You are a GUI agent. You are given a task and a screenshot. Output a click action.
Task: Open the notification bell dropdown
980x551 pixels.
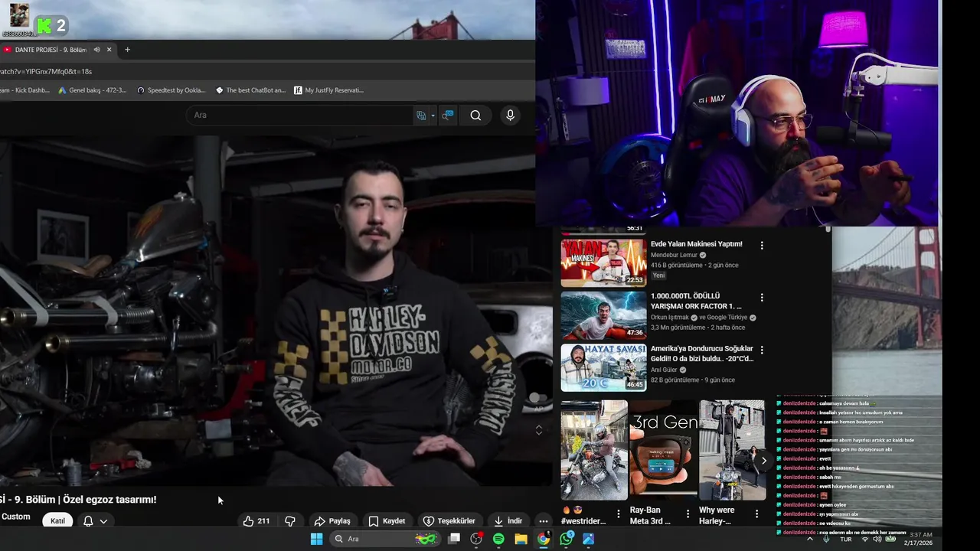click(x=95, y=521)
